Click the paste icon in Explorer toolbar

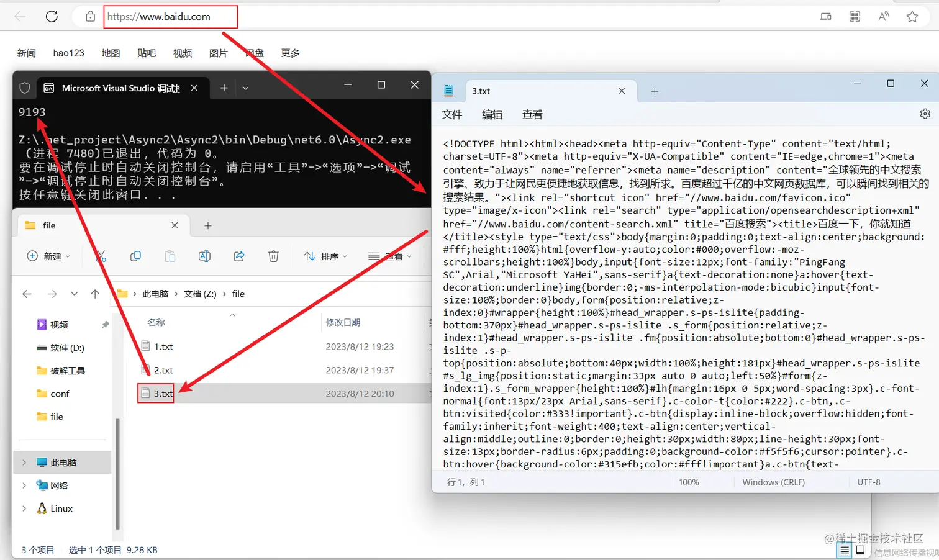[x=170, y=256]
